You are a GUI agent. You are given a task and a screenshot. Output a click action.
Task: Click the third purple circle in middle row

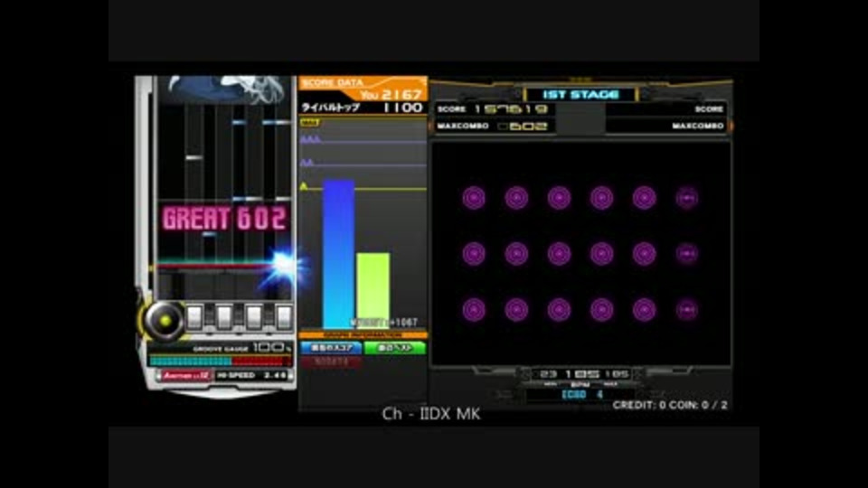click(x=559, y=253)
